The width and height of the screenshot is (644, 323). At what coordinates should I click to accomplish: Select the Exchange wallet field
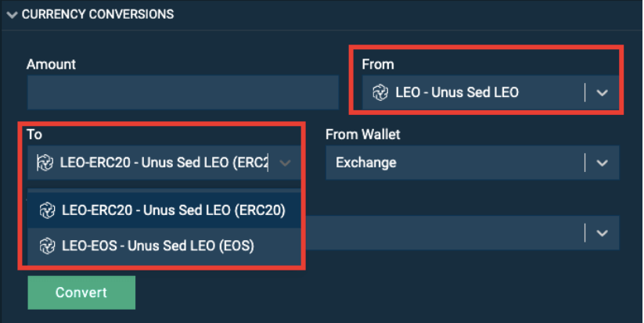[x=473, y=163]
